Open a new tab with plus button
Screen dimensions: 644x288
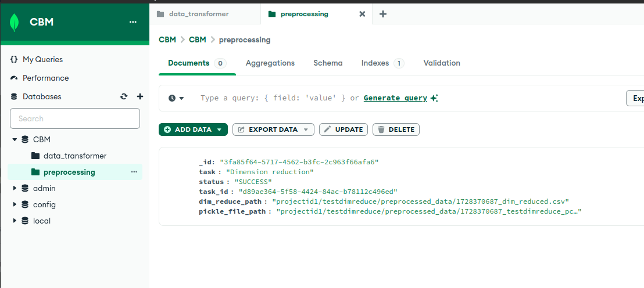[382, 14]
